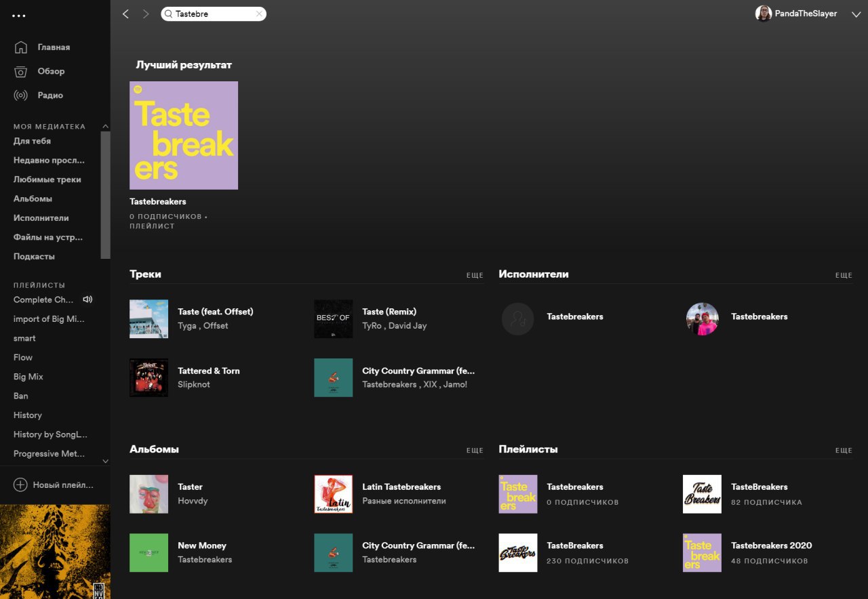The width and height of the screenshot is (868, 599).
Task: Go back with the left arrow
Action: pyautogui.click(x=125, y=14)
